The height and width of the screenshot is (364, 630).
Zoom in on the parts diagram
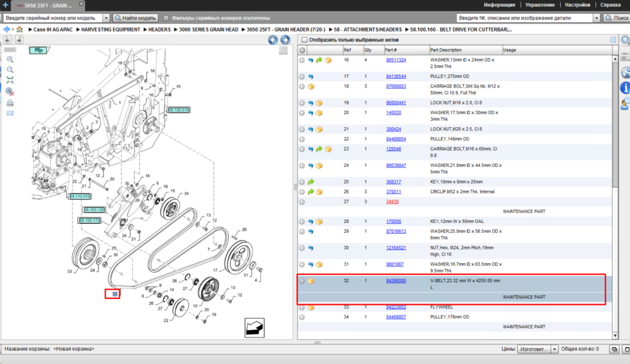[10, 59]
